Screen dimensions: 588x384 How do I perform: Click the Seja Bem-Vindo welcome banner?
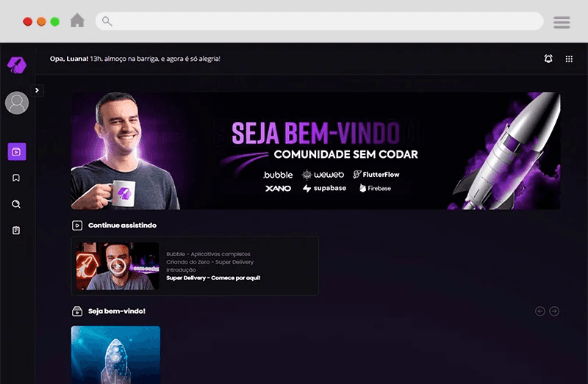[316, 151]
